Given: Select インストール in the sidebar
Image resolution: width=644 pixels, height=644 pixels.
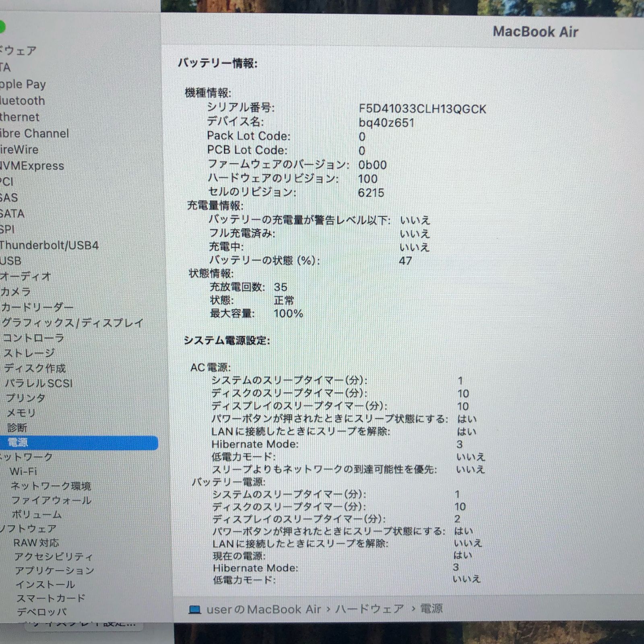Looking at the screenshot, I should [x=45, y=584].
